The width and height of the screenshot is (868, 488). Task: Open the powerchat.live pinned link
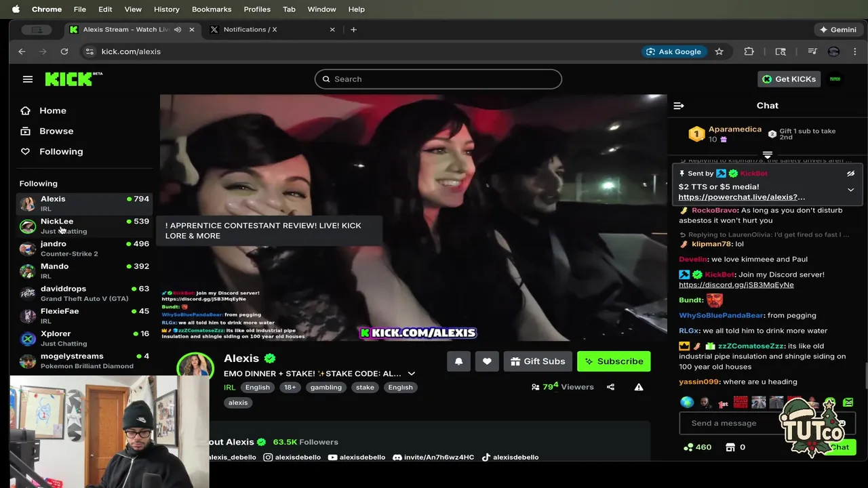pyautogui.click(x=741, y=197)
